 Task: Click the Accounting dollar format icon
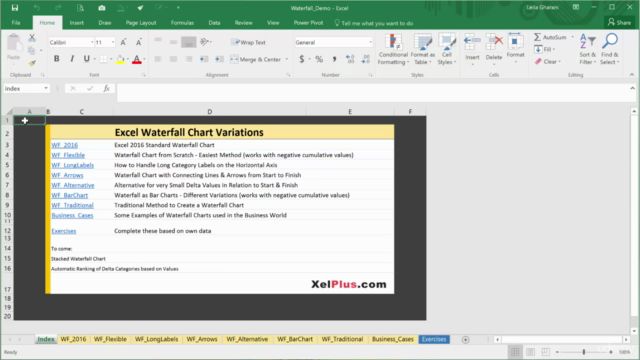[x=302, y=59]
